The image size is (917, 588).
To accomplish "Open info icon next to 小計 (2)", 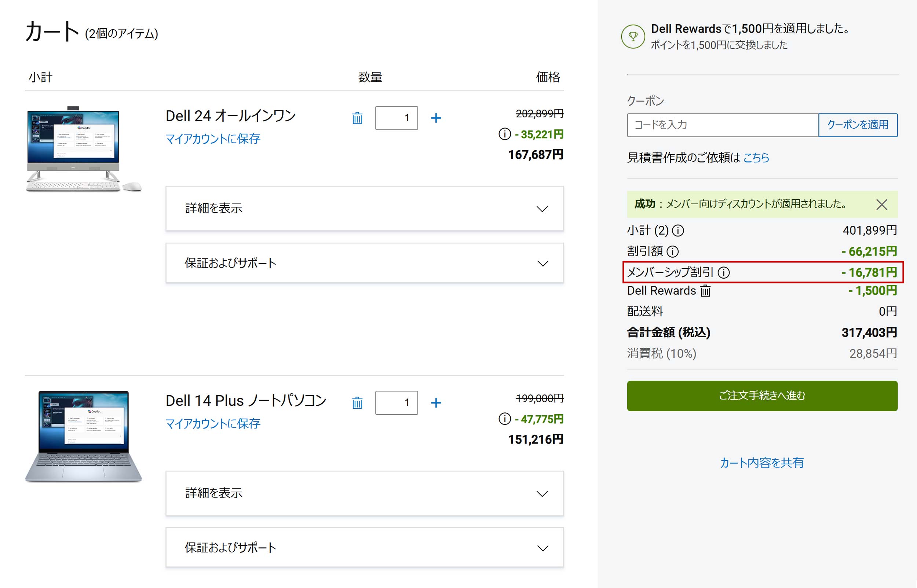I will 678,231.
